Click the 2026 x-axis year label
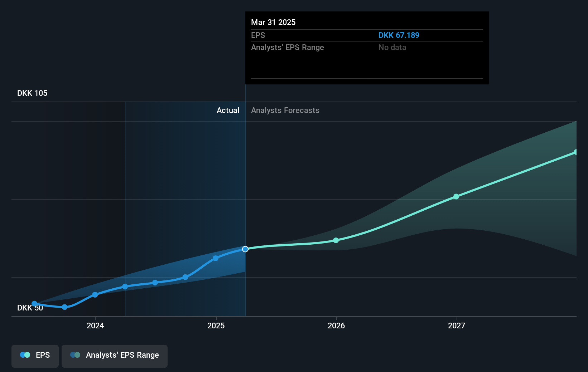 [336, 325]
